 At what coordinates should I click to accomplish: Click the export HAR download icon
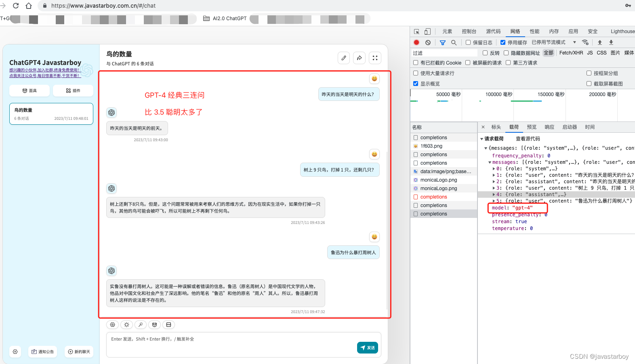click(611, 42)
